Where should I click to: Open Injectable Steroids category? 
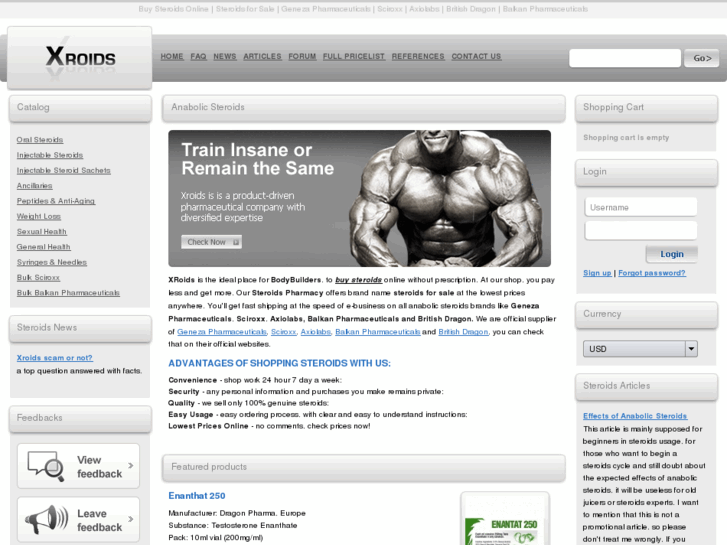50,155
